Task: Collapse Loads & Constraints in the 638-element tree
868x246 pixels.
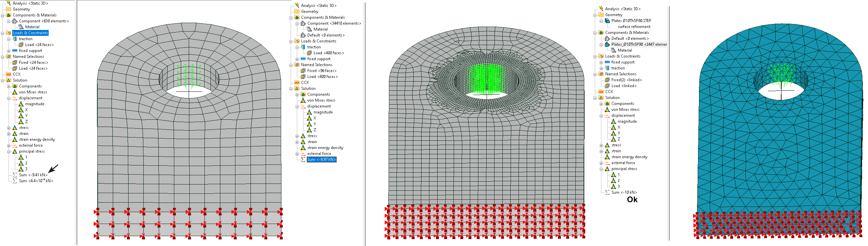Action: pyautogui.click(x=3, y=33)
